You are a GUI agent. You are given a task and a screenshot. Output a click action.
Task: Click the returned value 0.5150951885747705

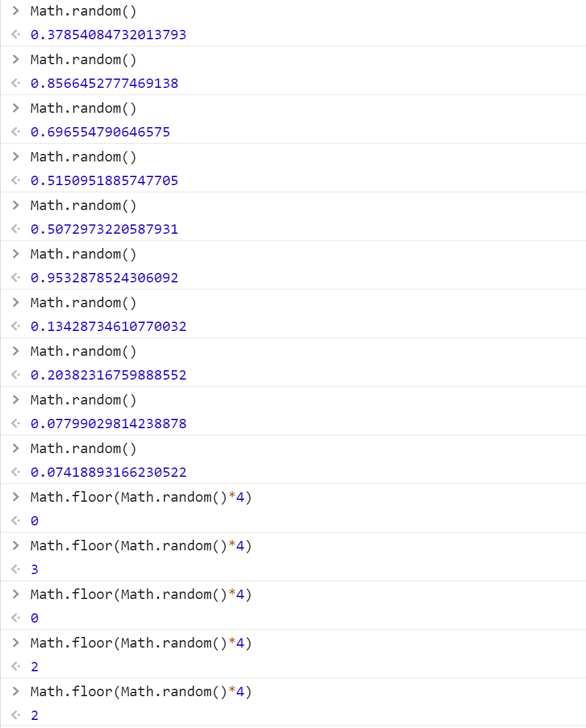click(x=105, y=181)
